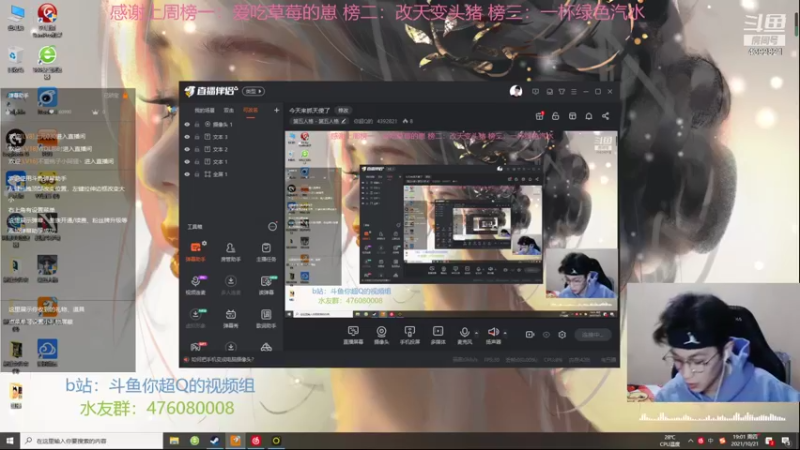The width and height of the screenshot is (800, 450).
Task: Show hidden system tray icons arrow
Action: pos(690,440)
